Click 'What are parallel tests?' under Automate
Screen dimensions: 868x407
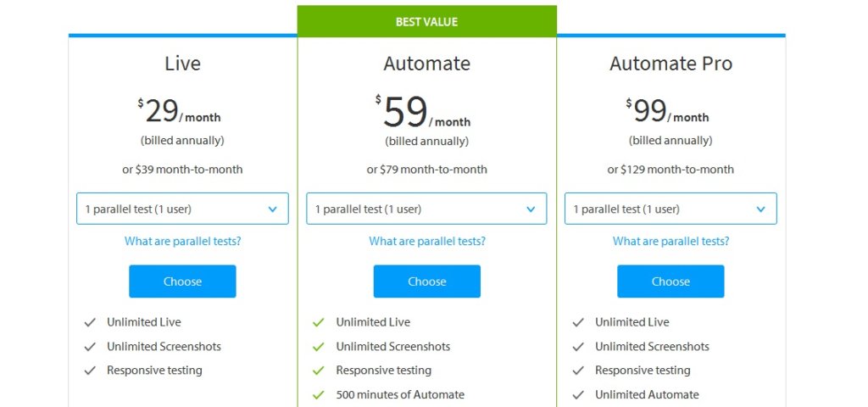click(427, 242)
